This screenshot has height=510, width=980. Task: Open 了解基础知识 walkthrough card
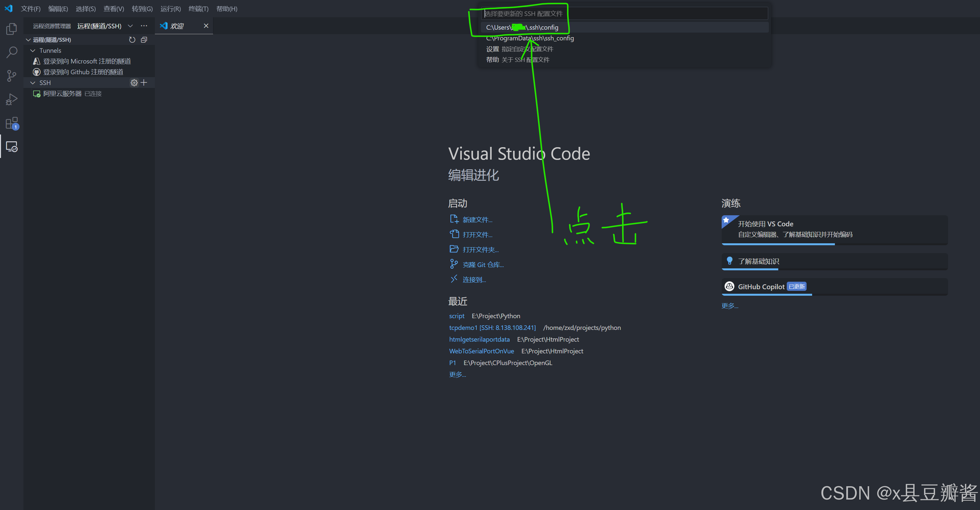click(834, 261)
